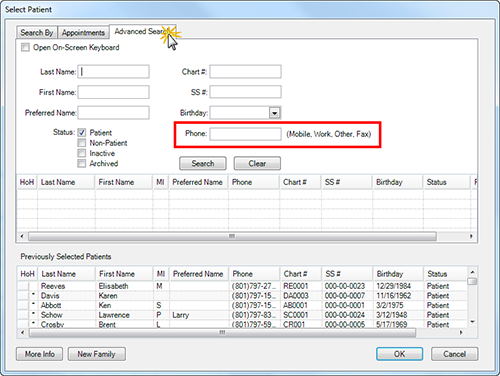
Task: Select patient row Crosby
Action: 242,324
